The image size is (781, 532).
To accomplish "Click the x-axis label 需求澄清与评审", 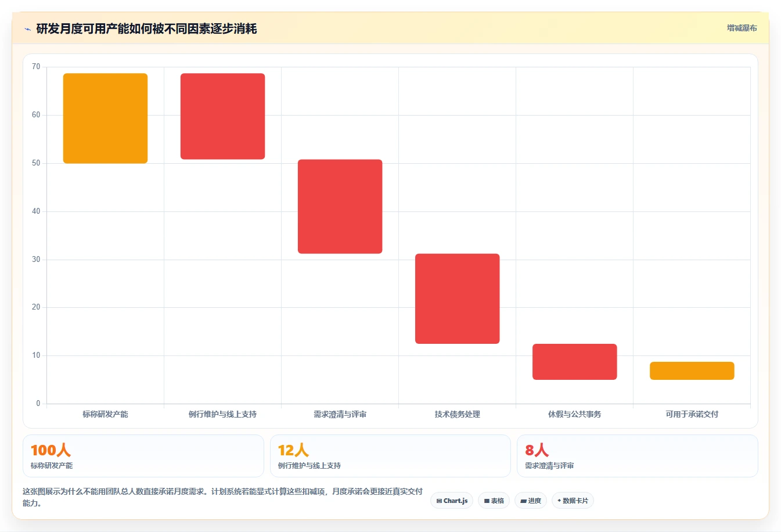I will pyautogui.click(x=340, y=414).
